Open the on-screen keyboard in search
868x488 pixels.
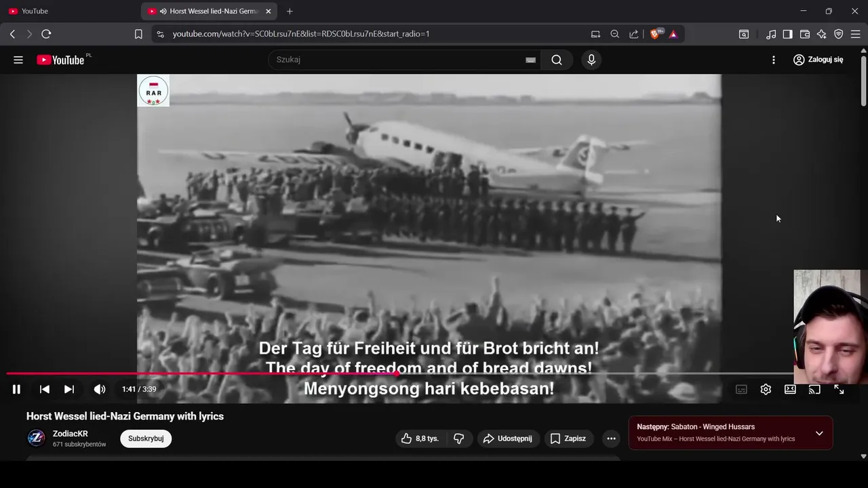[530, 60]
